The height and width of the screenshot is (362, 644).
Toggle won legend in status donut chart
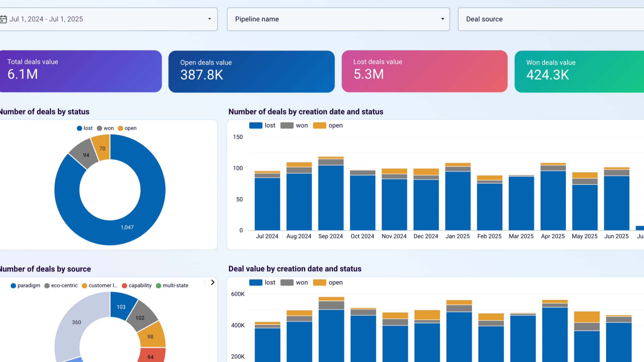click(x=105, y=128)
